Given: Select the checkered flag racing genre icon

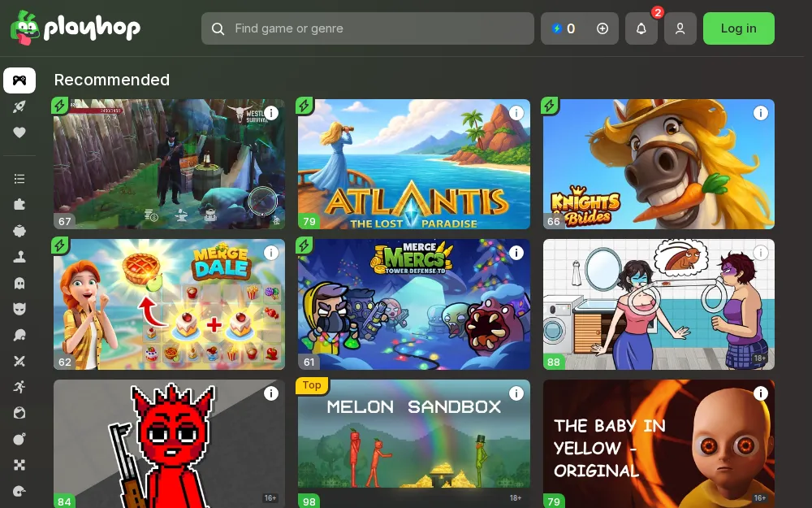Looking at the screenshot, I should click(x=19, y=465).
